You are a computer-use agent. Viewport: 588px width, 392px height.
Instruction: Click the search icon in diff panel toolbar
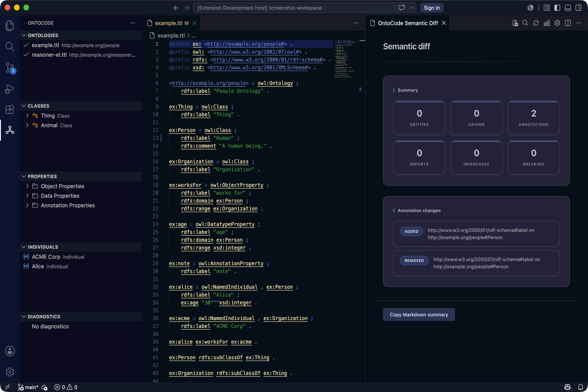(525, 23)
